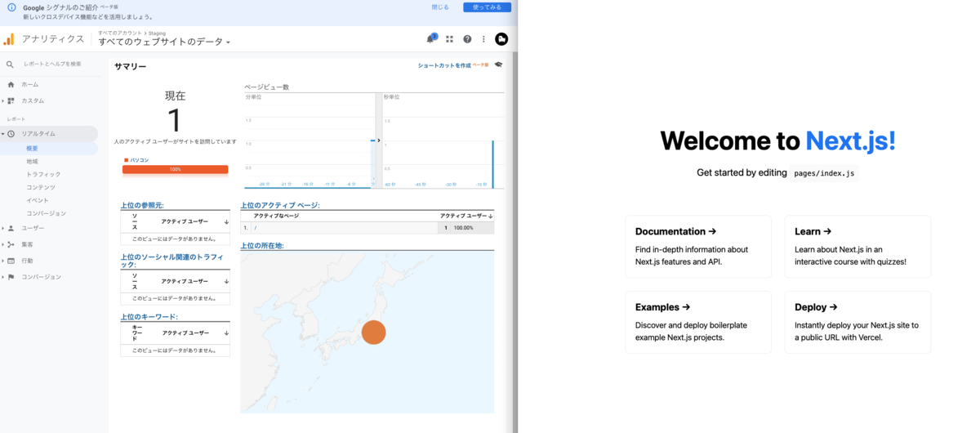Click sort arrow in 上位のキーワード table
The image size is (980, 433).
pyautogui.click(x=226, y=333)
